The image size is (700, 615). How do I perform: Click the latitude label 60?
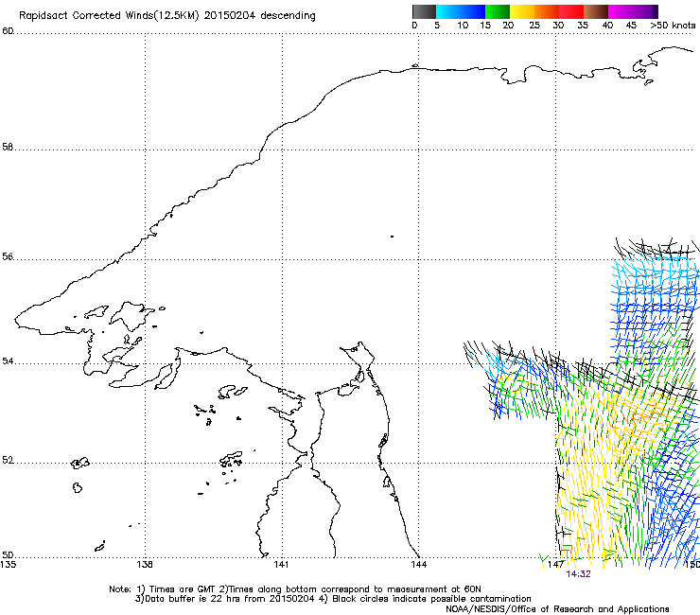coord(8,31)
